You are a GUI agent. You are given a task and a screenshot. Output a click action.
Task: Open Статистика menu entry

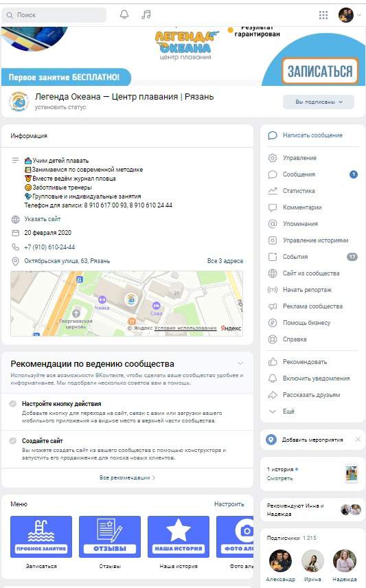(299, 191)
